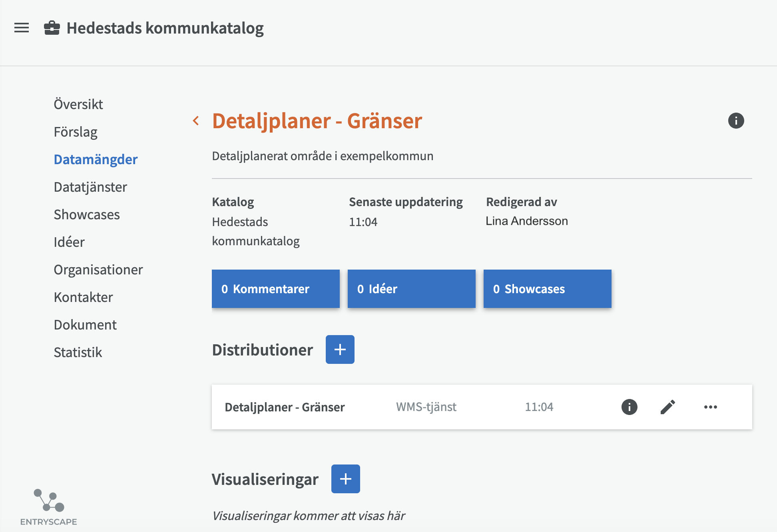Open the Kommentarer panel with zero comments

click(x=275, y=289)
